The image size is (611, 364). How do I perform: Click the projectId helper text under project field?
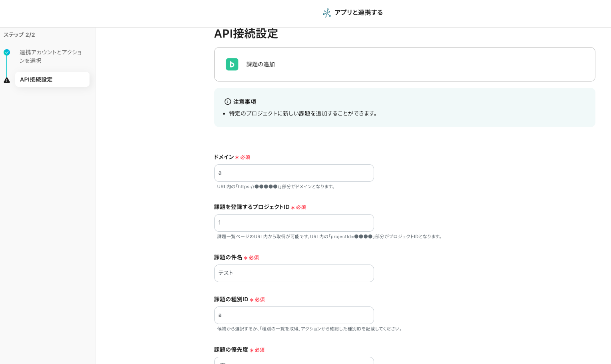click(330, 237)
